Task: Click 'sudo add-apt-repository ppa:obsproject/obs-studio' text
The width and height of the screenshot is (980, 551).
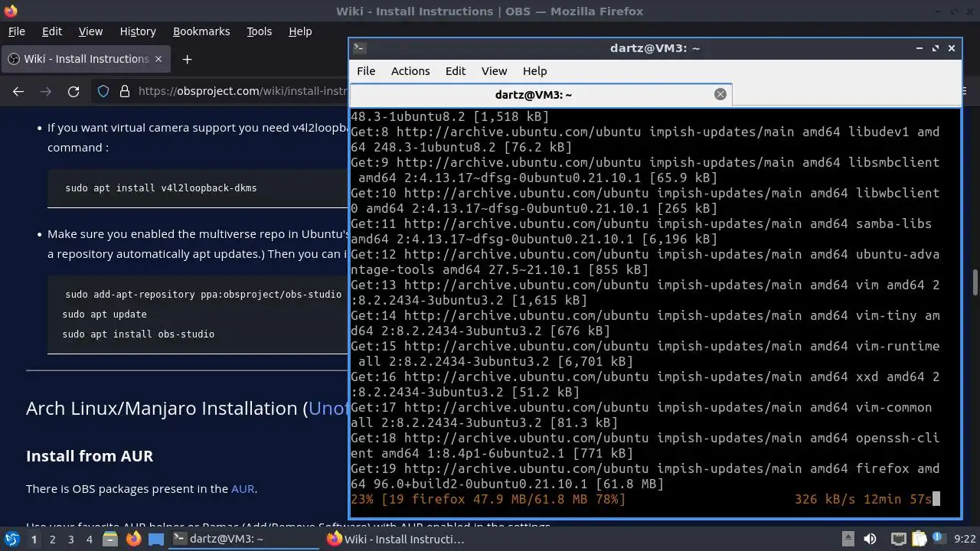Action: click(x=203, y=294)
